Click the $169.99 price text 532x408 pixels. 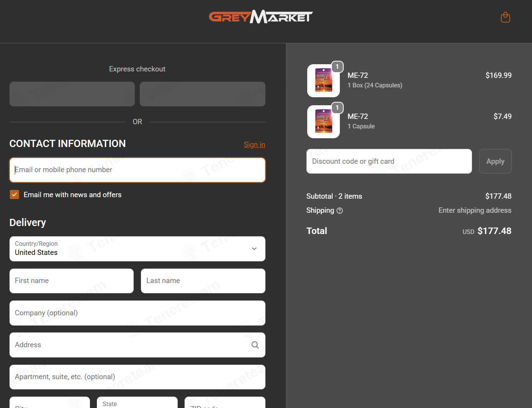click(x=499, y=75)
